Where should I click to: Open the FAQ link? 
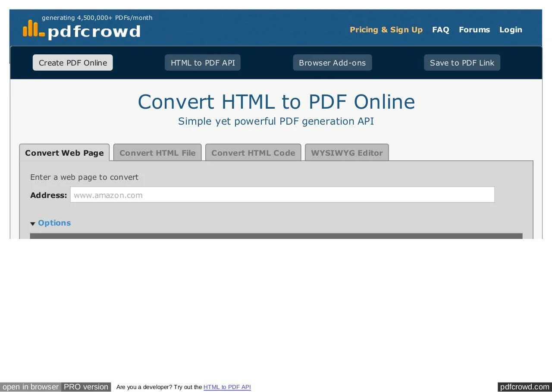coord(440,30)
